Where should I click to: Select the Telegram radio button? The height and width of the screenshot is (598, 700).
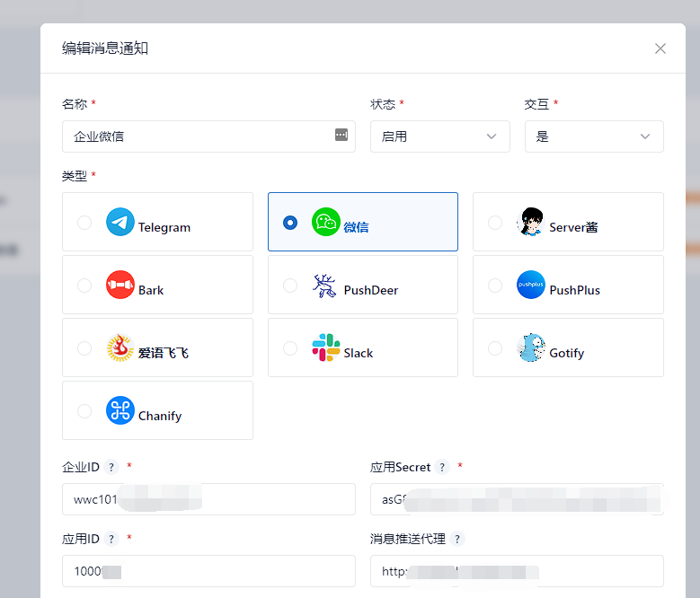pyautogui.click(x=84, y=222)
